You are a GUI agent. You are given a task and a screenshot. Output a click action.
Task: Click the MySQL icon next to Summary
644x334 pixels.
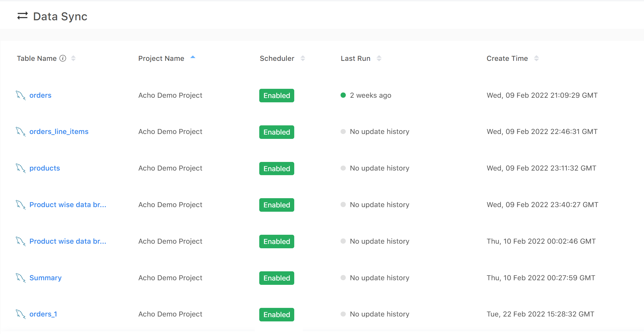[x=20, y=278]
